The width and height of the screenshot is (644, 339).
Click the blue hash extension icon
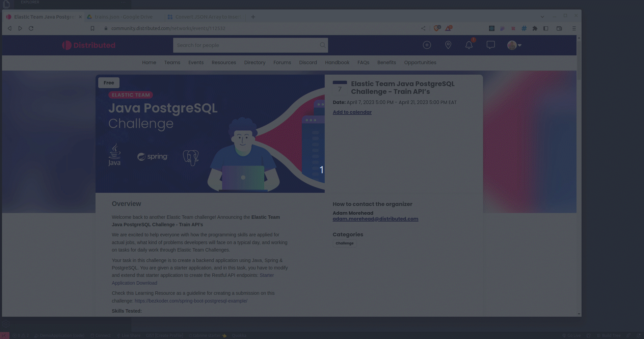(524, 28)
